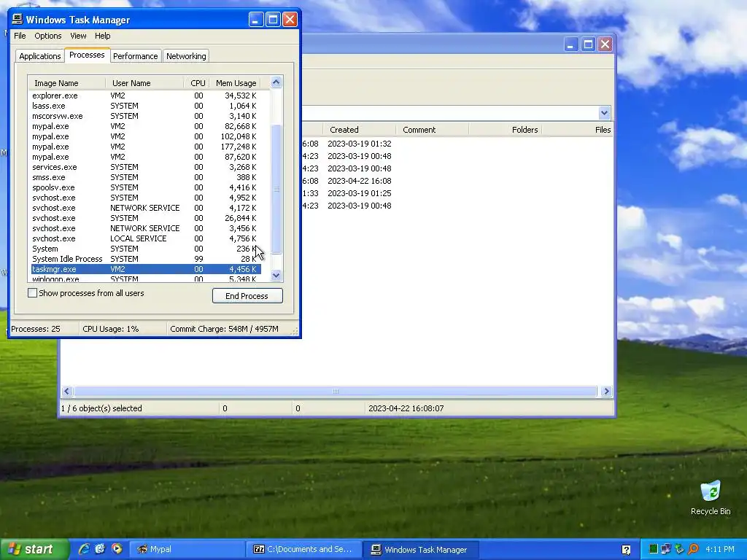The width and height of the screenshot is (747, 560).
Task: Select the 7-Zip row created 2023-03-19 01:32
Action: tap(457, 144)
